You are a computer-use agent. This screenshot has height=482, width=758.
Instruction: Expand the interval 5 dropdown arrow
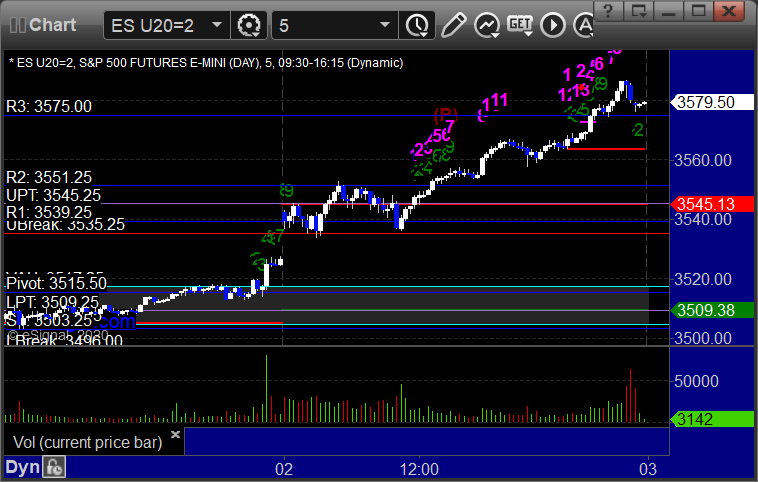point(385,25)
